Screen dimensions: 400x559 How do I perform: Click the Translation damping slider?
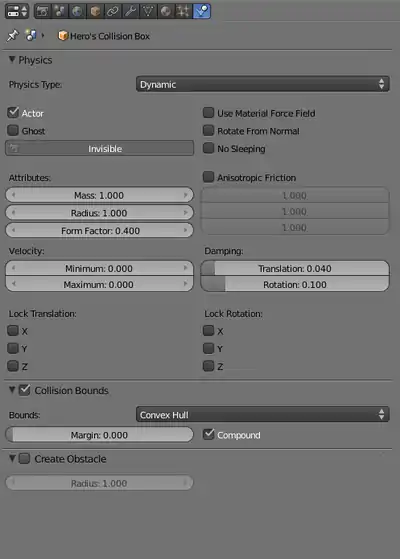(x=295, y=268)
